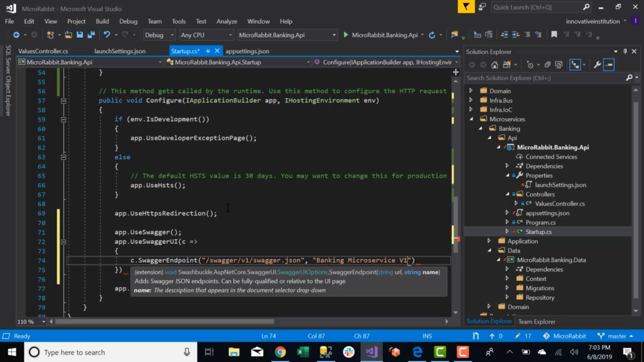This screenshot has height=362, width=644.
Task: Open the Any CPU platform dropdown
Action: click(206, 35)
